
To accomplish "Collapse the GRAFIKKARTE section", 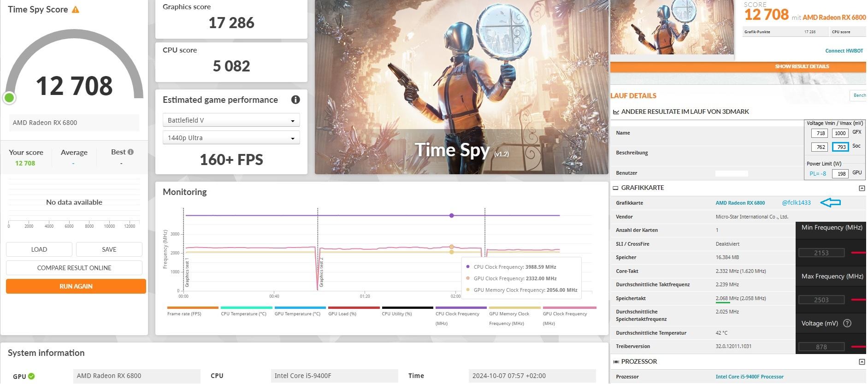I will (x=862, y=188).
